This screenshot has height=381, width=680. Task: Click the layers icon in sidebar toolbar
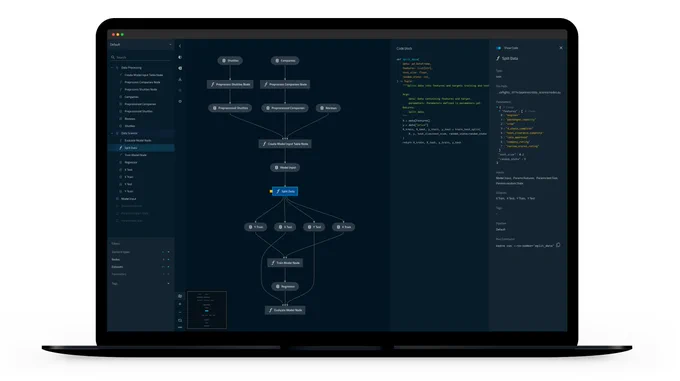click(180, 91)
